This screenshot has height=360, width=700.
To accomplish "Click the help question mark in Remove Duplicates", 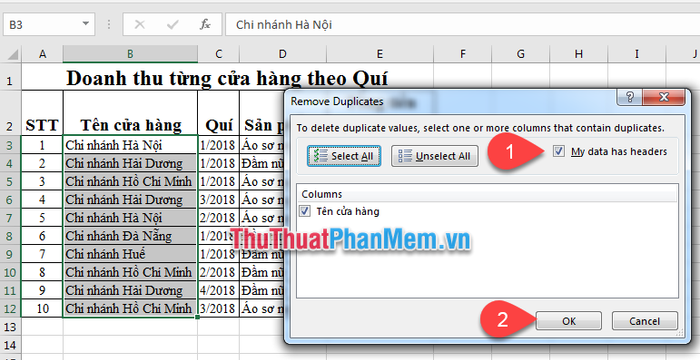I will (x=630, y=97).
